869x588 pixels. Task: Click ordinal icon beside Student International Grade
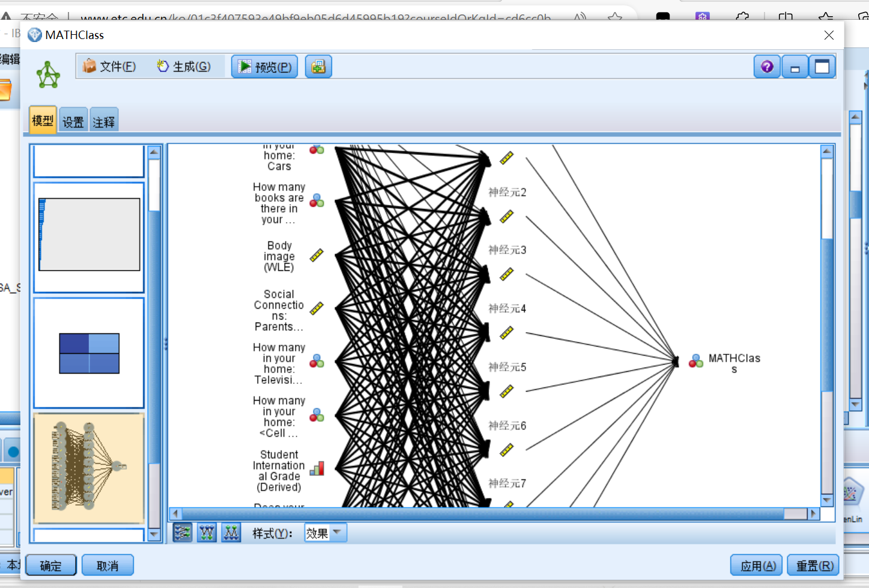tap(316, 468)
